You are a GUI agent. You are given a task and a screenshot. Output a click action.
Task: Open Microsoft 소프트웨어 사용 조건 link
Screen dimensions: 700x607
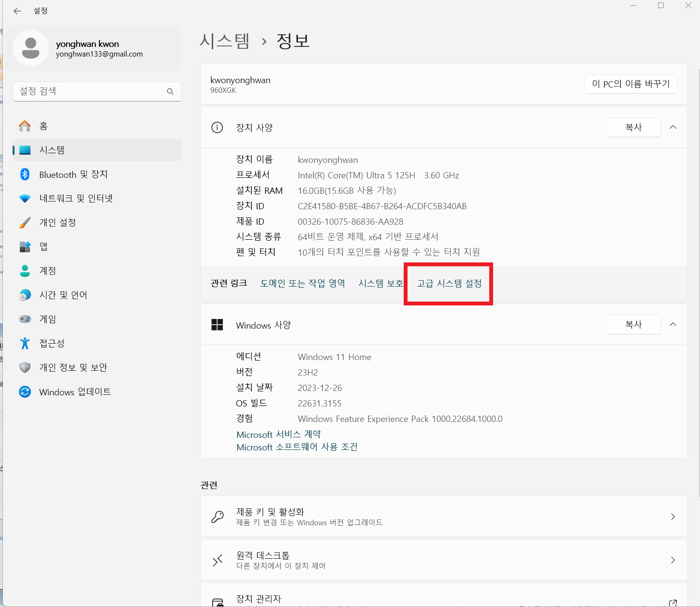pyautogui.click(x=297, y=447)
